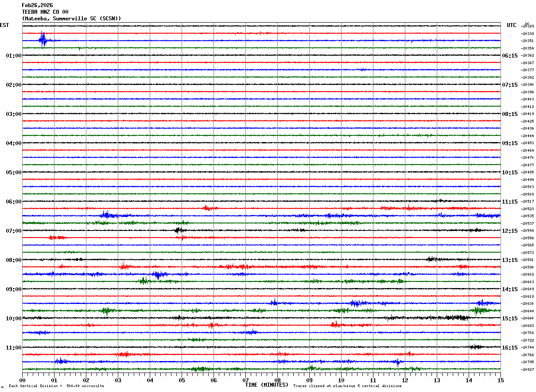Click the large blue seismic burst in the top rows
This screenshot has height=392, width=536.
(x=43, y=40)
